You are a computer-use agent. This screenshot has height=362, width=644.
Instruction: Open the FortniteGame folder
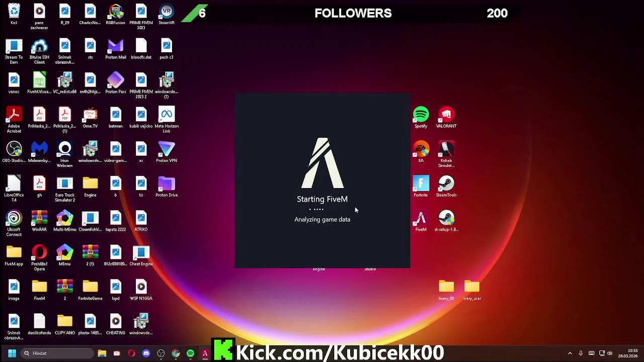[x=90, y=290]
